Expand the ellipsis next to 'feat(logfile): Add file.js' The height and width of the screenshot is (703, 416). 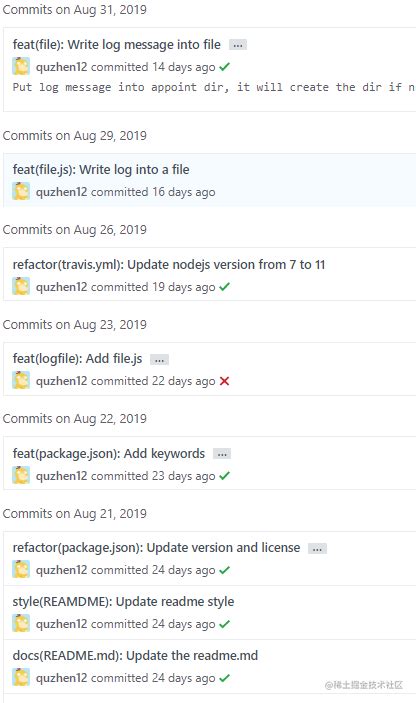159,360
